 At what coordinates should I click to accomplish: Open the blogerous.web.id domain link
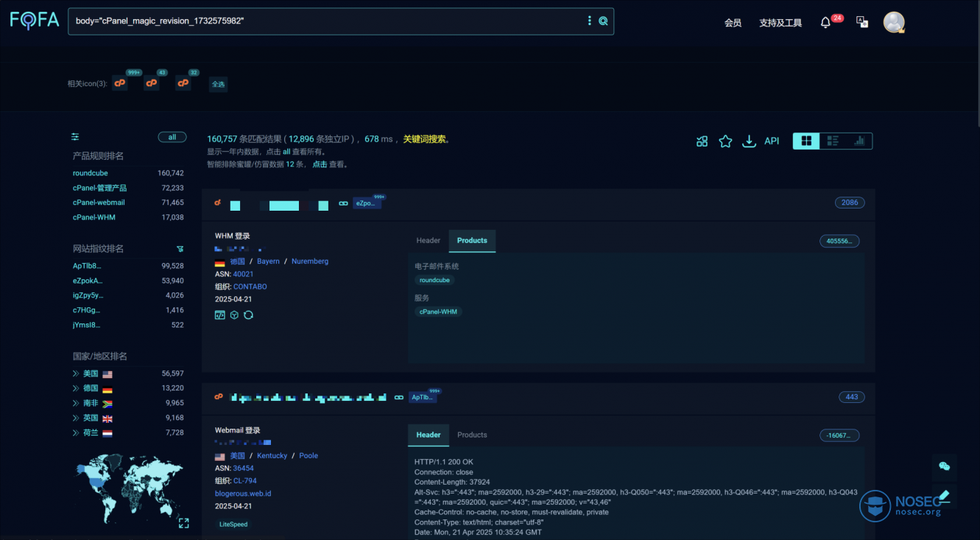[243, 494]
